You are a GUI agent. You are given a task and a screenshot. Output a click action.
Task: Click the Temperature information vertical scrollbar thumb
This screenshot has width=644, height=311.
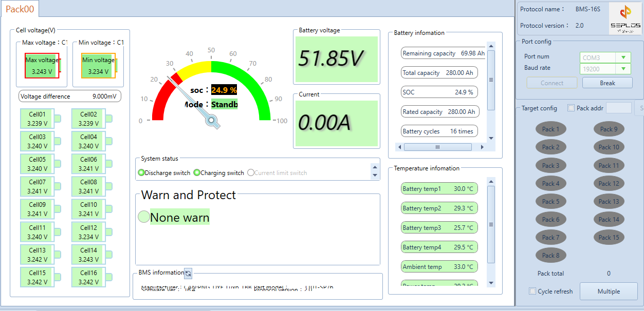tap(491, 224)
